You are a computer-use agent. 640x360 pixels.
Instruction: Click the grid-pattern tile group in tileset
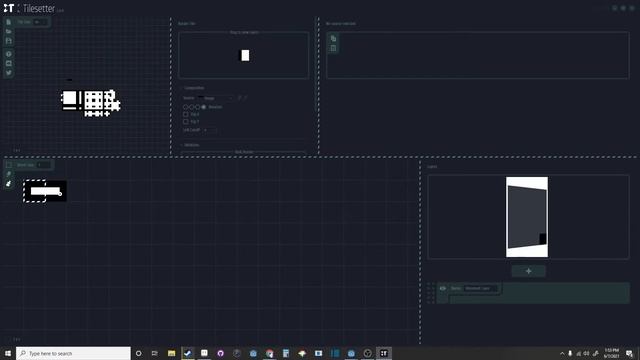(93, 100)
